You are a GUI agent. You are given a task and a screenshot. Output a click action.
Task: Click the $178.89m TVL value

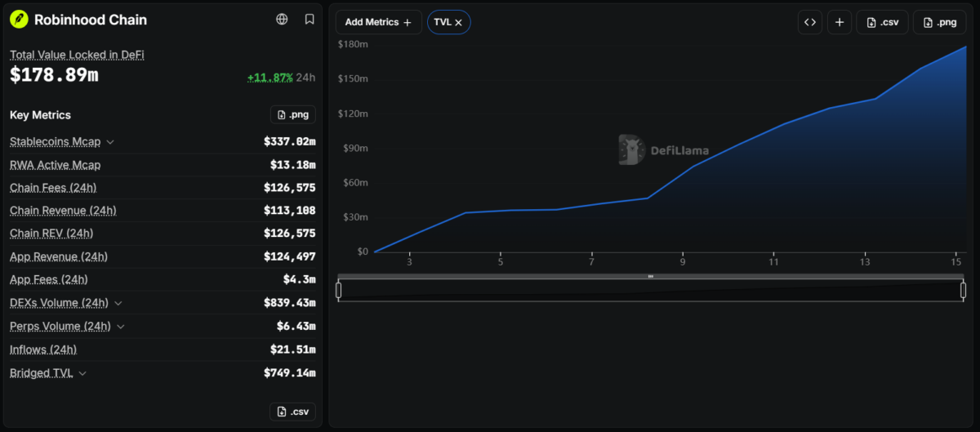point(54,76)
